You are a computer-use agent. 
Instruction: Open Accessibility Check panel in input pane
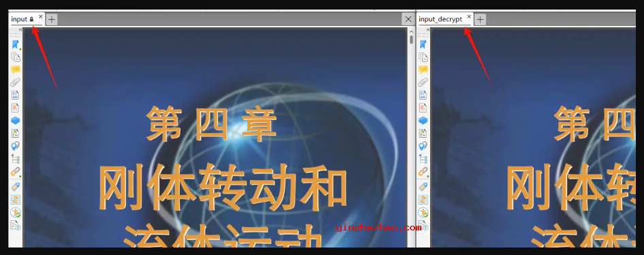tap(15, 213)
